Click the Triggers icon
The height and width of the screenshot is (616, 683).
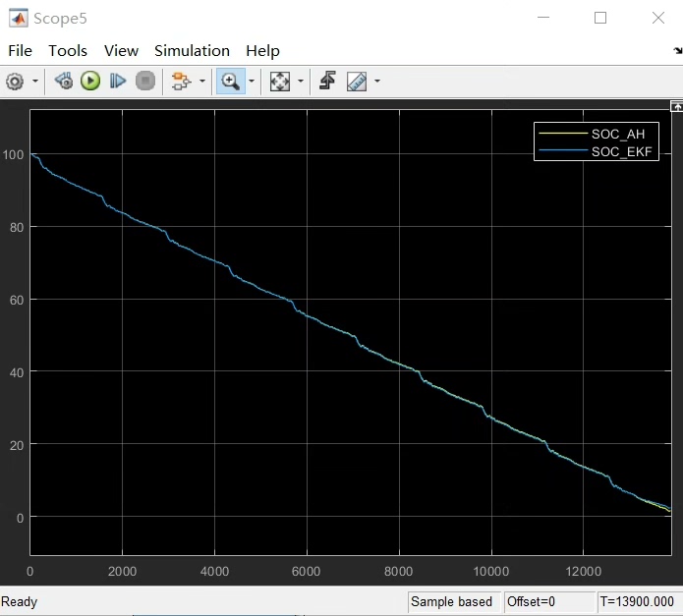tap(327, 81)
